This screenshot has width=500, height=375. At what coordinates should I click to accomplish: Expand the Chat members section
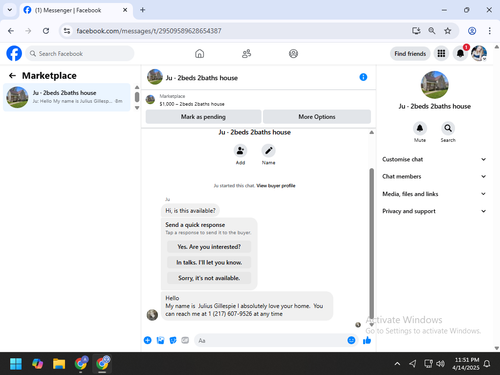coord(434,176)
